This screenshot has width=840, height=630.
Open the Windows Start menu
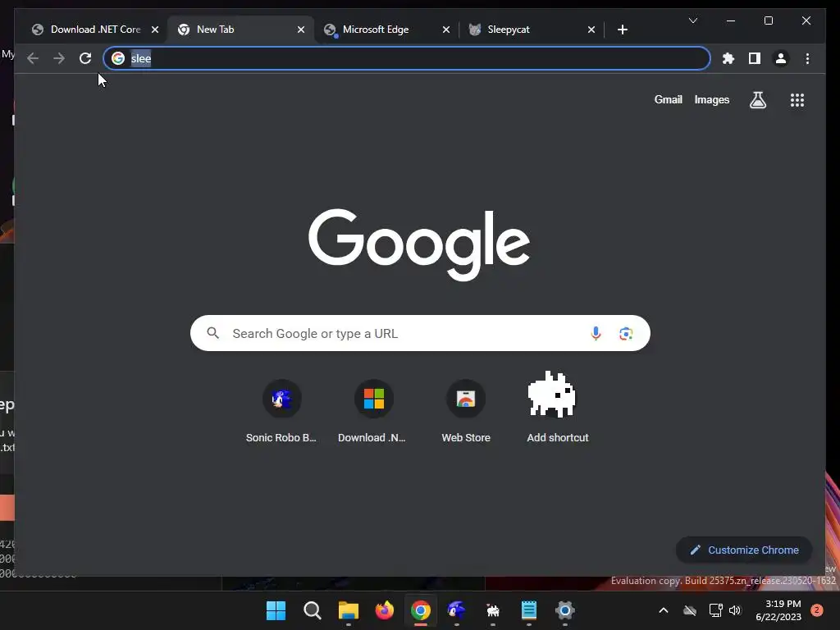[276, 610]
